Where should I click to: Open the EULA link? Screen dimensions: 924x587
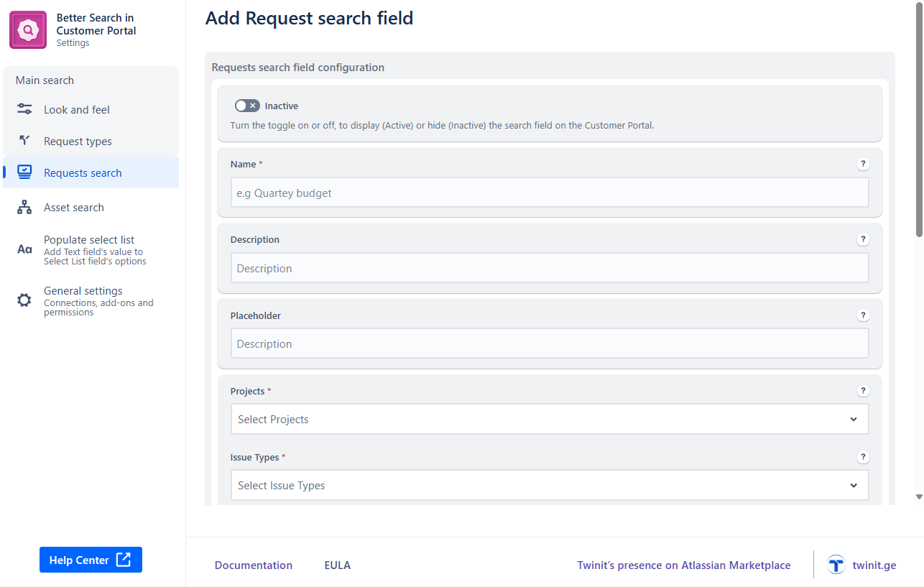[x=338, y=565]
